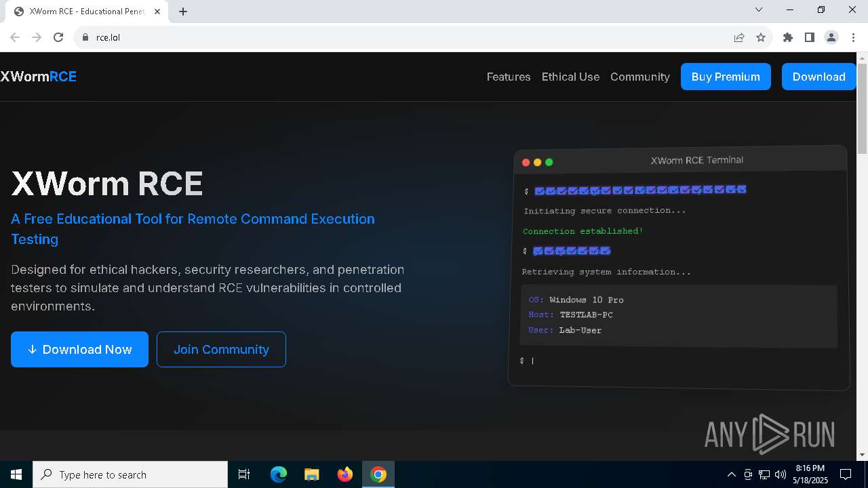Click the 'Windows 10 Pro' OS value
The height and width of the screenshot is (488, 868).
pyautogui.click(x=587, y=300)
